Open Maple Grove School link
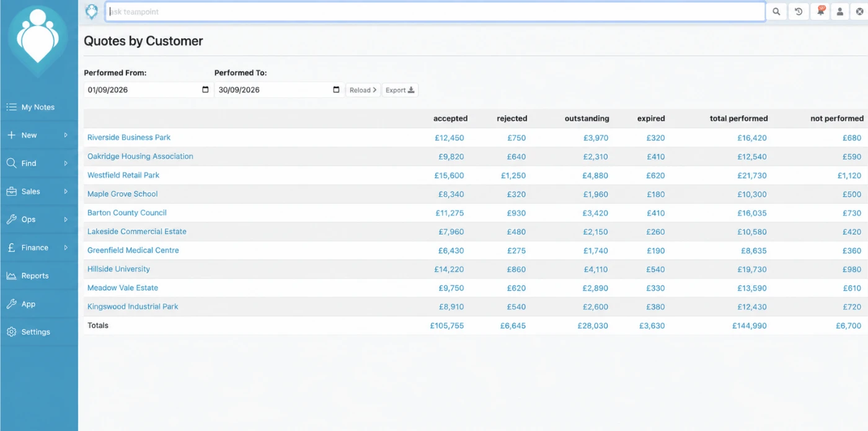The height and width of the screenshot is (431, 868). pyautogui.click(x=123, y=194)
